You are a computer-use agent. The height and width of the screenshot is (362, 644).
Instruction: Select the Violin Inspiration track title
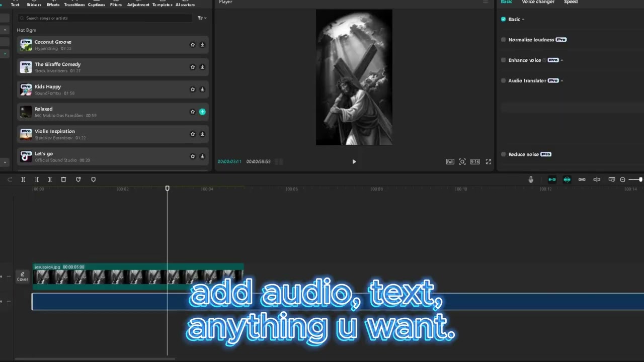pos(55,131)
